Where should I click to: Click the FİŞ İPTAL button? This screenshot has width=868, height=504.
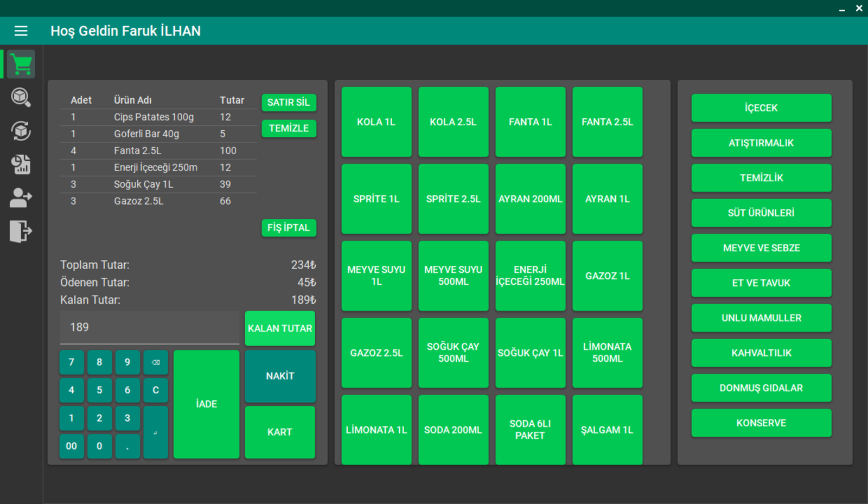(x=289, y=228)
